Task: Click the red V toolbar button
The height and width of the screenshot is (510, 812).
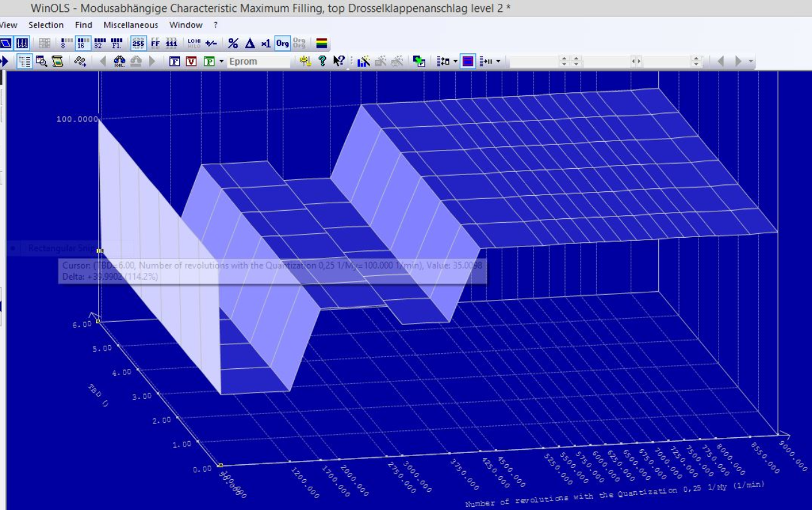Action: point(191,61)
